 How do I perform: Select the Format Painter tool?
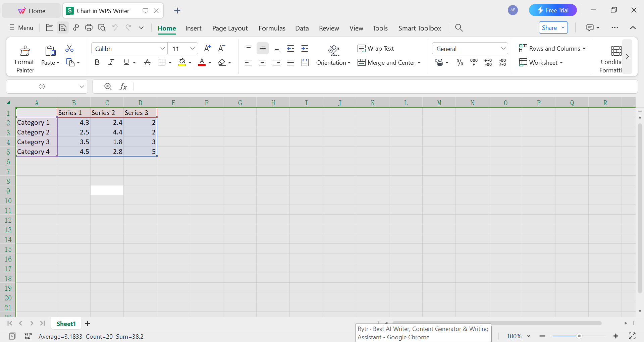click(x=24, y=57)
